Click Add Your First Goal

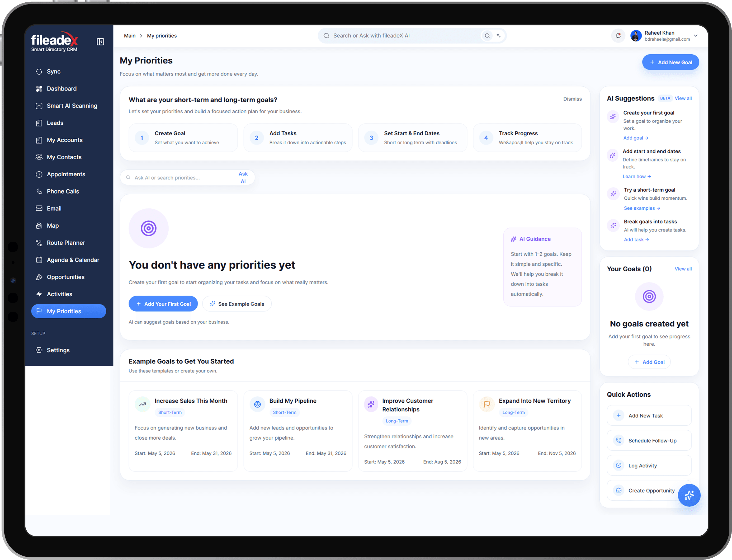pos(163,304)
